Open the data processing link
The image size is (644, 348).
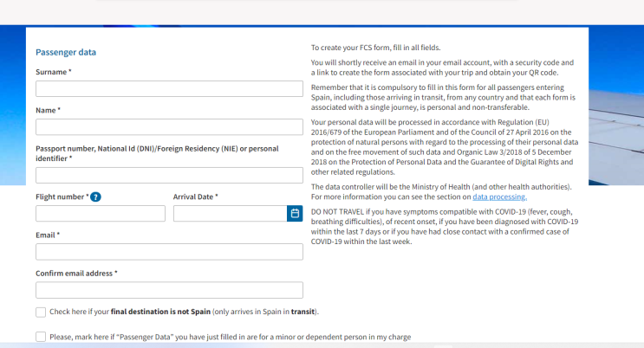click(x=499, y=197)
